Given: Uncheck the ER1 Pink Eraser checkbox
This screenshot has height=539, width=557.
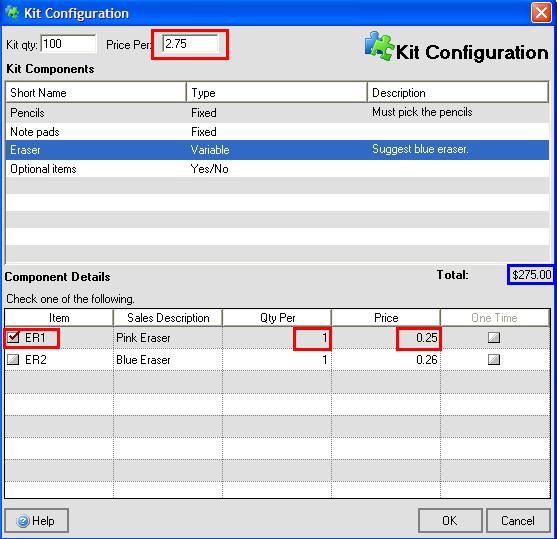Looking at the screenshot, I should (x=13, y=337).
